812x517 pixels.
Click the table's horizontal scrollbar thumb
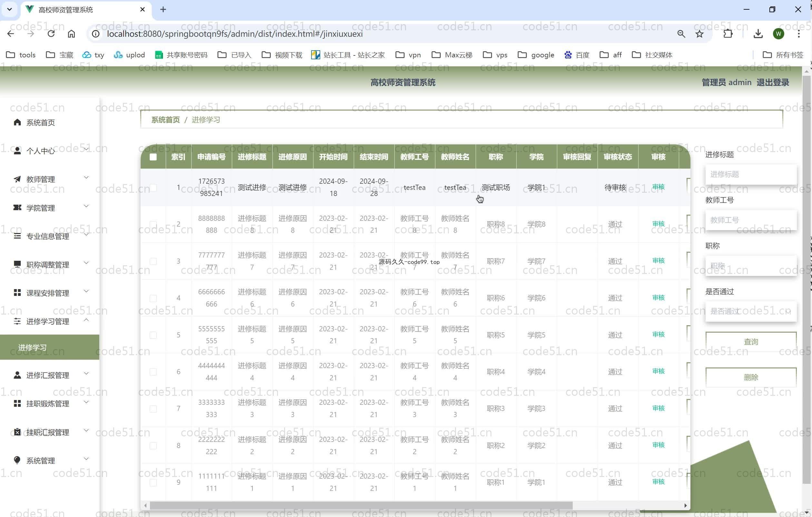pos(361,505)
